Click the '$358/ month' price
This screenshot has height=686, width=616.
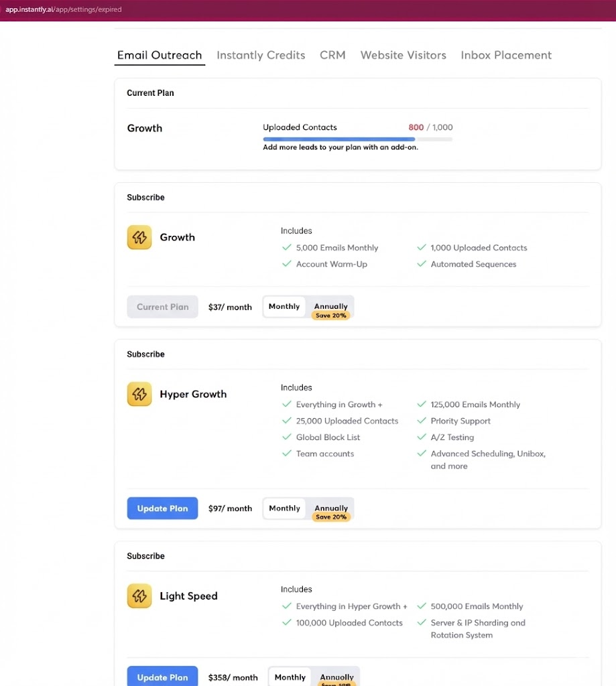tap(233, 677)
